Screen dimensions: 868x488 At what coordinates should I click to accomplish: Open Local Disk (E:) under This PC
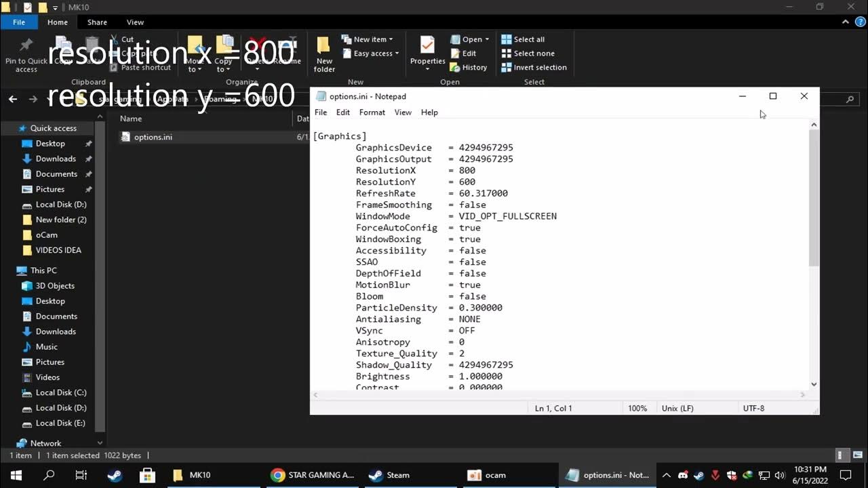pos(61,423)
